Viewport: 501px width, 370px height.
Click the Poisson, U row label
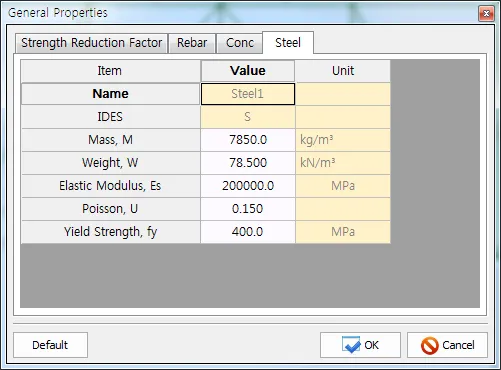110,209
